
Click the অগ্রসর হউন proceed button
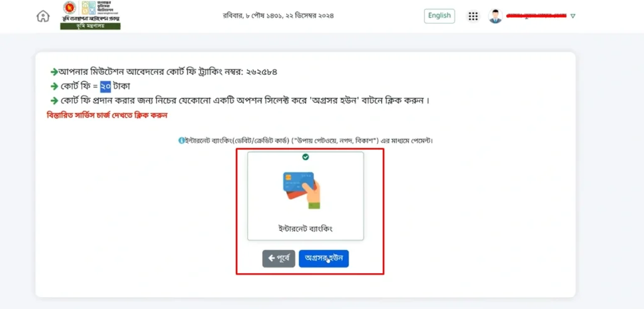(x=324, y=259)
